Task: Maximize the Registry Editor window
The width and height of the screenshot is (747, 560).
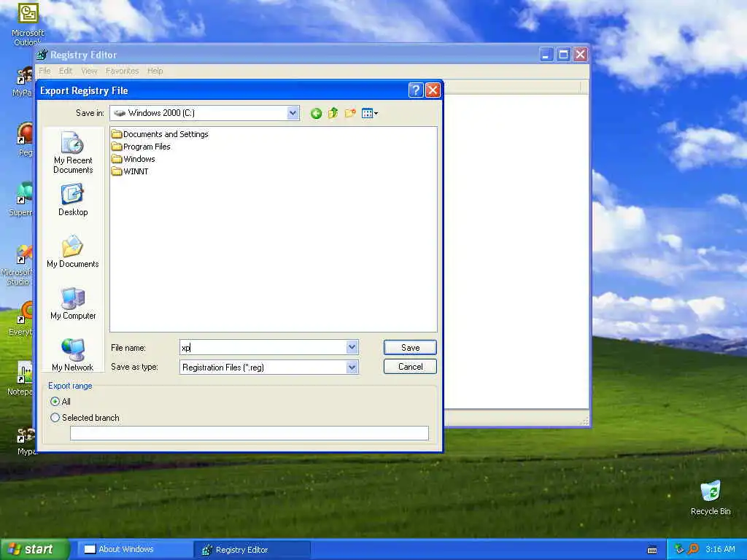Action: click(x=563, y=54)
